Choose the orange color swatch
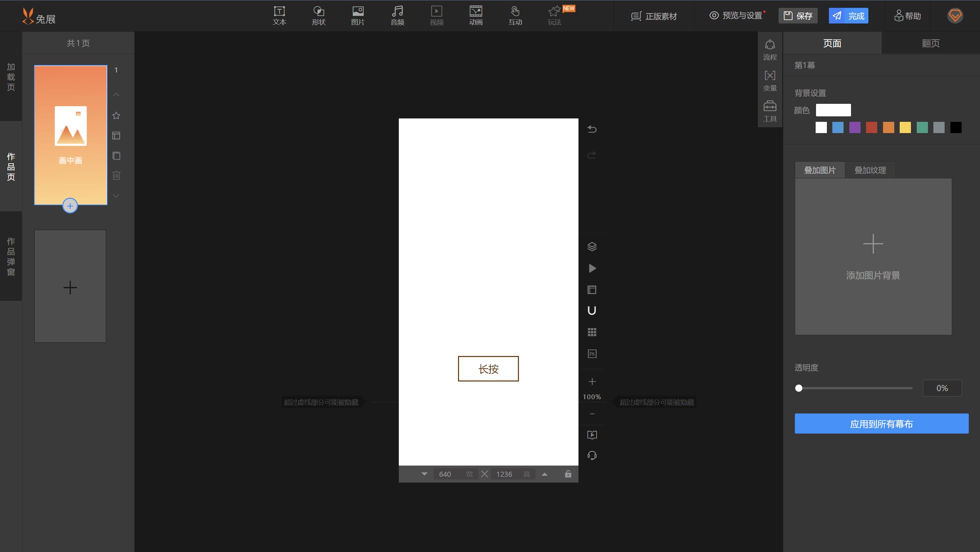 coord(888,127)
